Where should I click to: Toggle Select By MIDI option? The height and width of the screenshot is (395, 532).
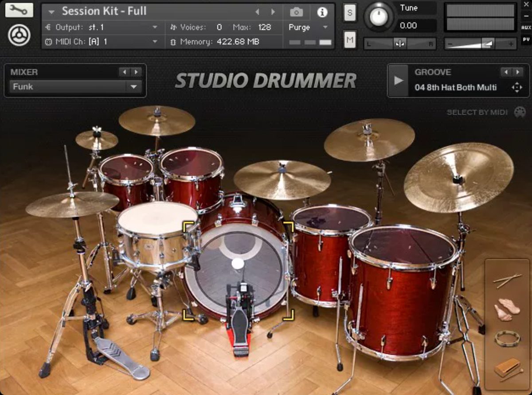[477, 112]
